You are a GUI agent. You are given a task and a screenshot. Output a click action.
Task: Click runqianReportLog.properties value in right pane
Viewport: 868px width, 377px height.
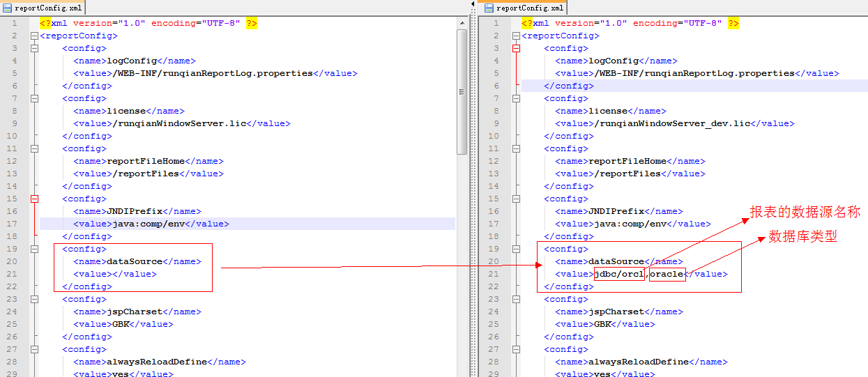[694, 74]
